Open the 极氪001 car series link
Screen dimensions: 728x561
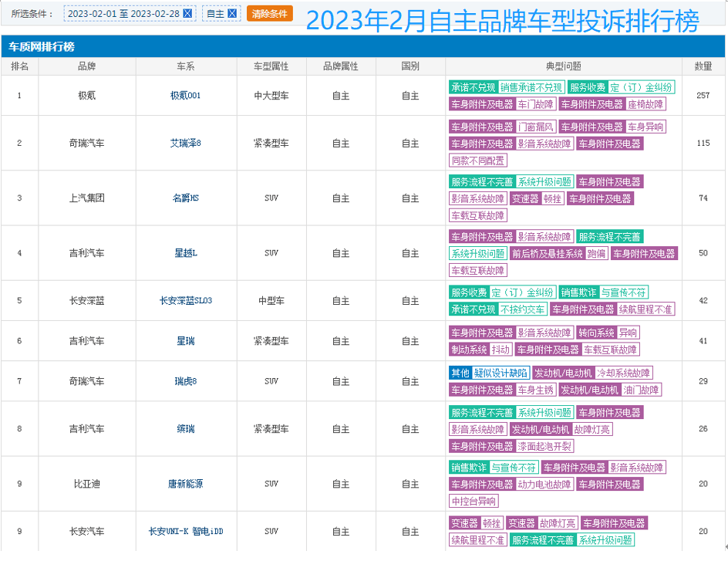tap(185, 96)
